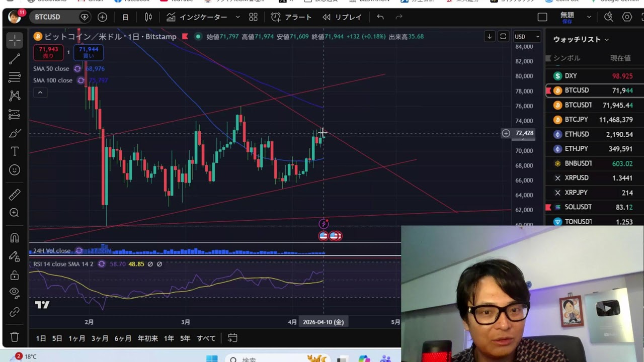Toggle lock all drawings
The width and height of the screenshot is (644, 362).
point(15,275)
